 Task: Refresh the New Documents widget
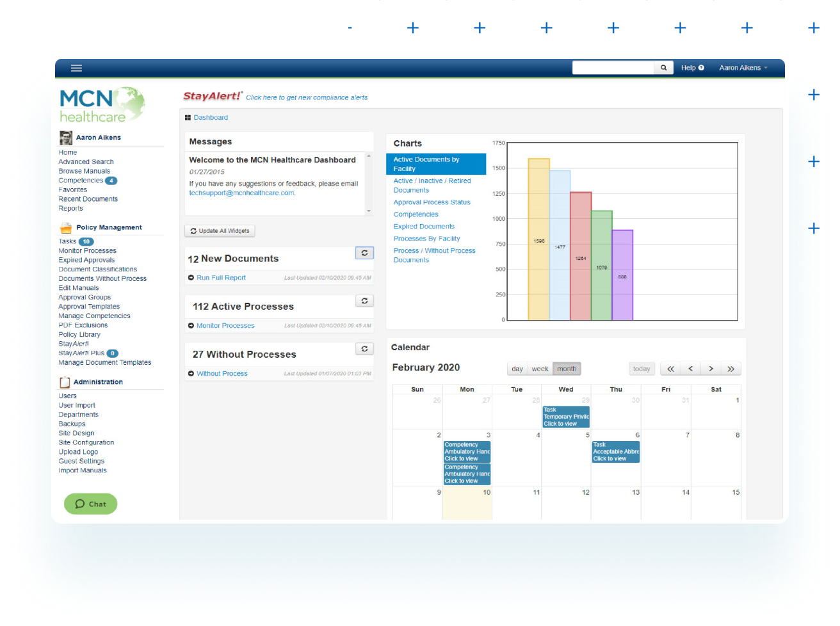coord(364,253)
